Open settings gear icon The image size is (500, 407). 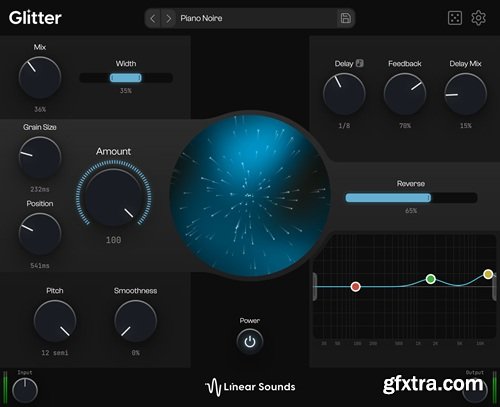pos(478,18)
